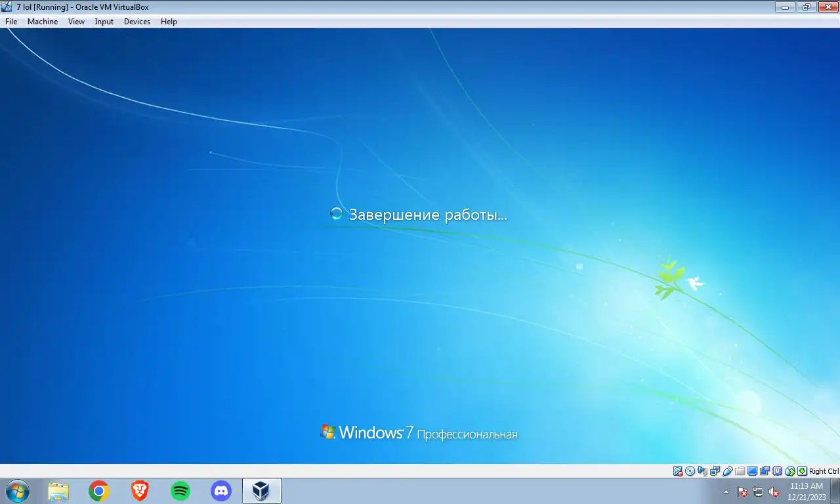The height and width of the screenshot is (504, 840).
Task: Open the Action Center flag icon
Action: pos(742,492)
